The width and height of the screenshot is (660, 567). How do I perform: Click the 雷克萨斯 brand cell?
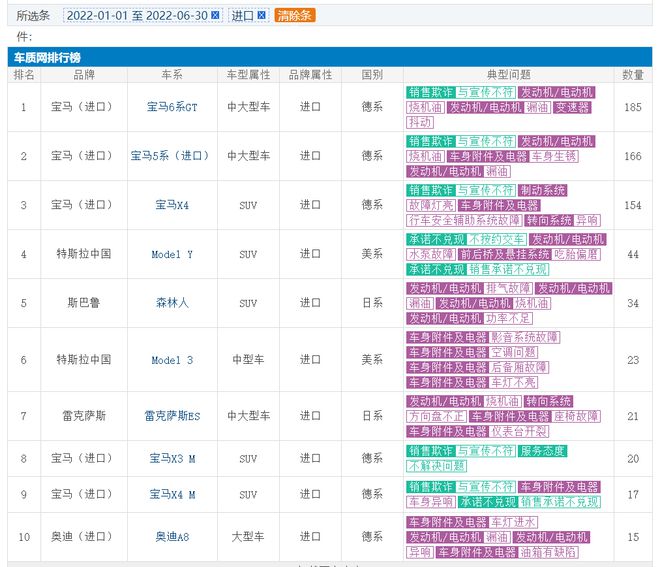(x=84, y=416)
